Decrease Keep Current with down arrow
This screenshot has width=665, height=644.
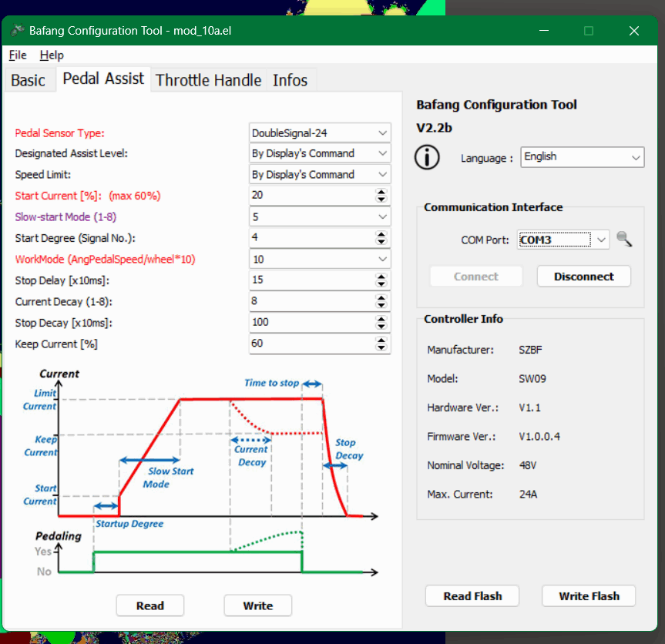click(x=381, y=347)
